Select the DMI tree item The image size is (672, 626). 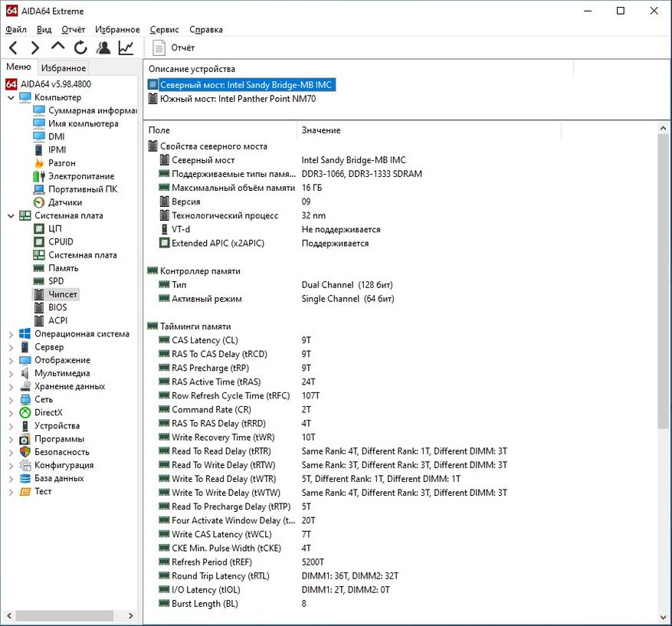click(x=56, y=136)
